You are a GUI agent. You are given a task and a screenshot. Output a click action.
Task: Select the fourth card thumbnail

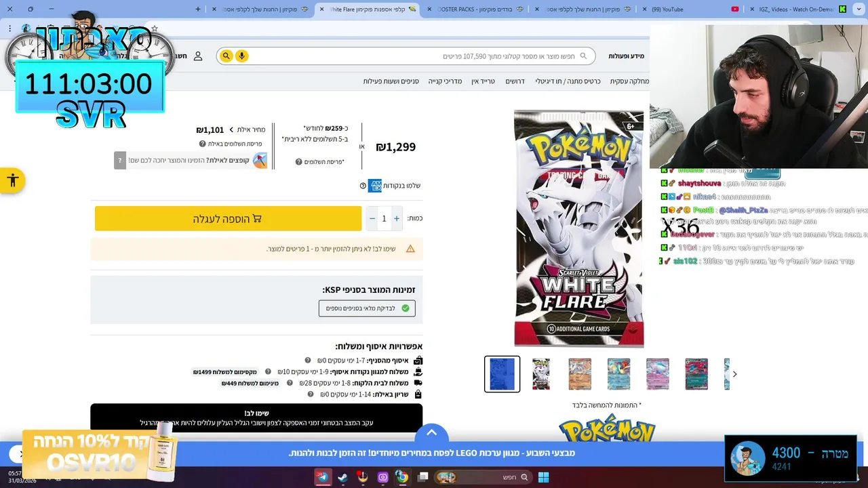[618, 374]
